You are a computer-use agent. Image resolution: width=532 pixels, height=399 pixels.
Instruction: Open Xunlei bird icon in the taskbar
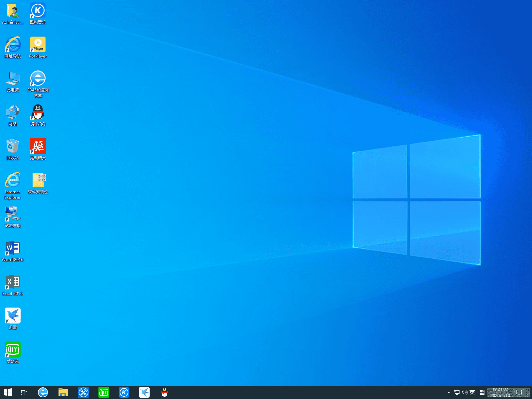point(144,392)
